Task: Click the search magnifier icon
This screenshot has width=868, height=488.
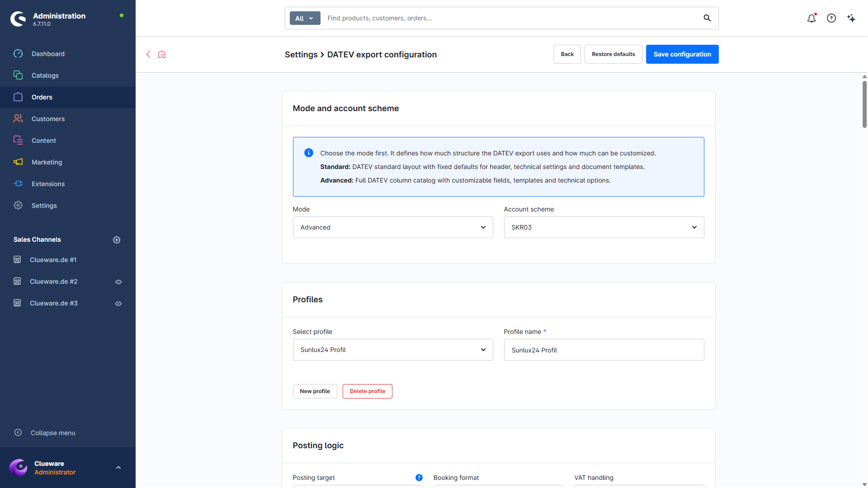Action: point(707,18)
